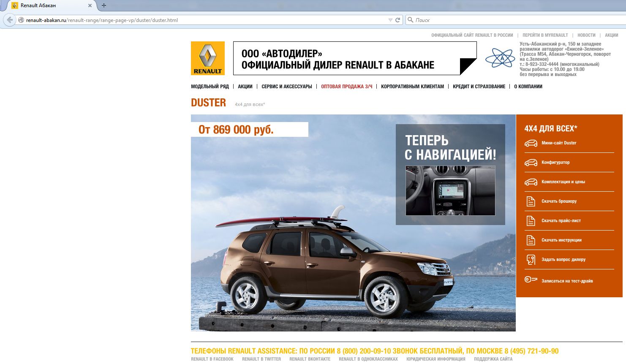Open Юридическая информация footer link
This screenshot has width=626, height=364.
[x=436, y=359]
